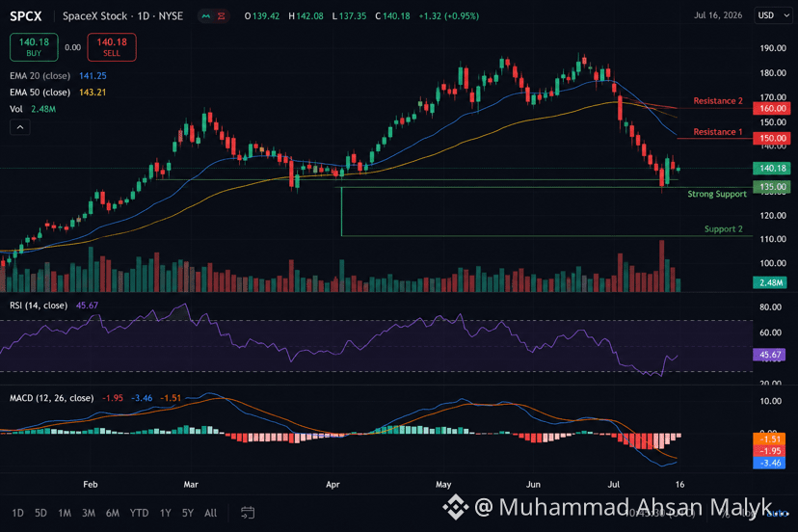Open the USD currency dropdown
798x532 pixels.
coord(774,15)
